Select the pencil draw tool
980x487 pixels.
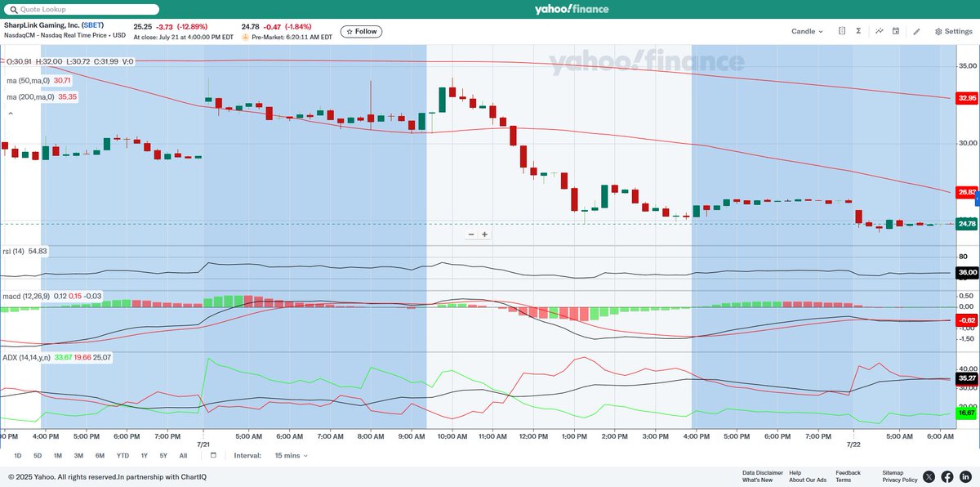pos(917,32)
